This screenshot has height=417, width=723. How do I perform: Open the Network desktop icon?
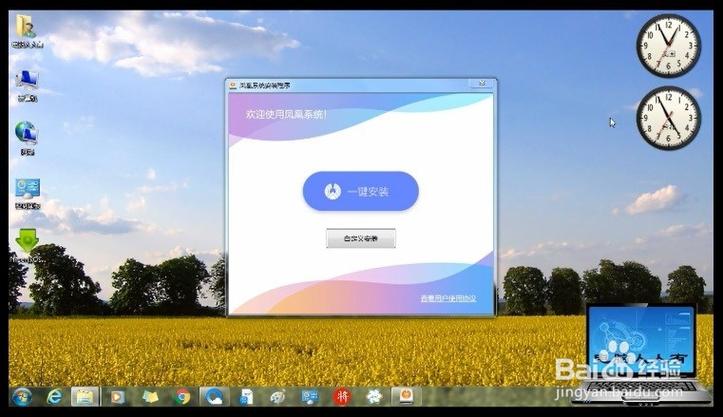pos(27,138)
